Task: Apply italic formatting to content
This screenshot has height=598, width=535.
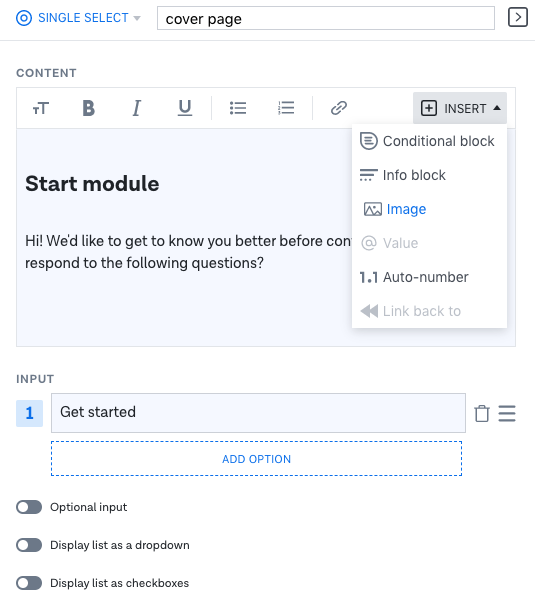Action: (x=137, y=108)
